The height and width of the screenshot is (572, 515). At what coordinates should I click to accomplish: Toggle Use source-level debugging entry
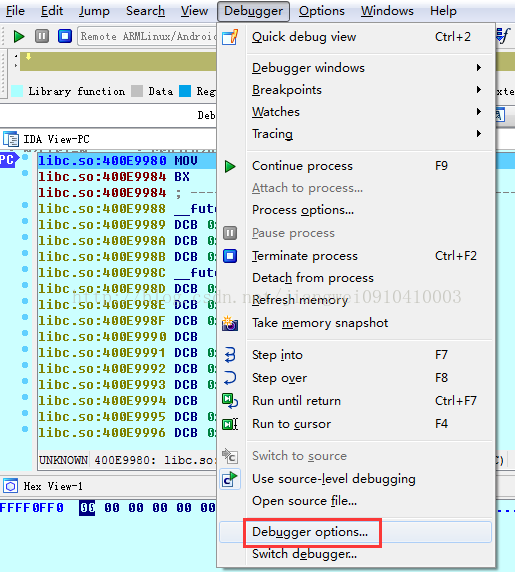[x=356, y=479]
